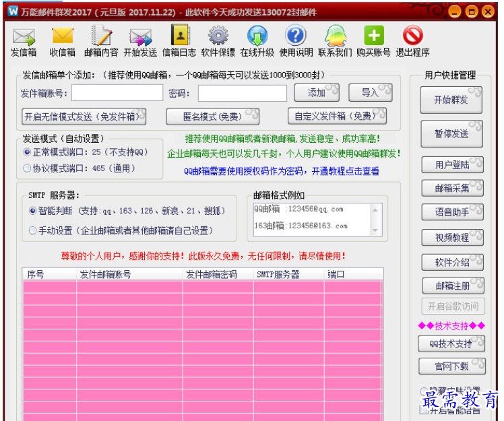Image resolution: width=504 pixels, height=421 pixels.
Task: Click the 开始发送 toolbar icon
Action: coord(140,36)
